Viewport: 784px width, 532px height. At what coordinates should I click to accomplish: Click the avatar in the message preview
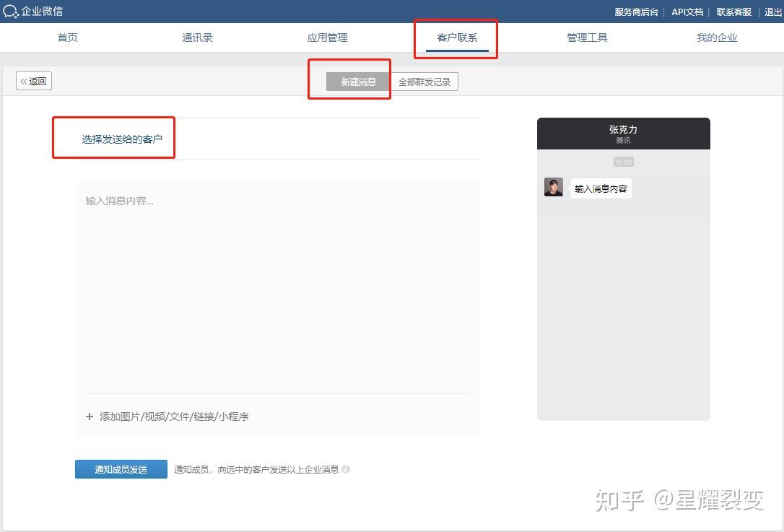point(554,187)
